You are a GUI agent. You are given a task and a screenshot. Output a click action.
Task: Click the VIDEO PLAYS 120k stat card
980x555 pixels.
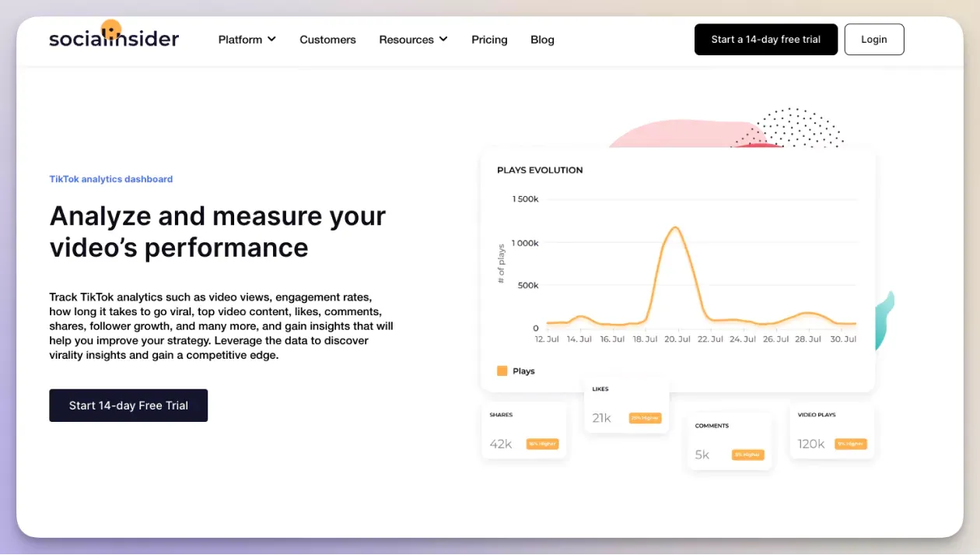[x=832, y=430]
